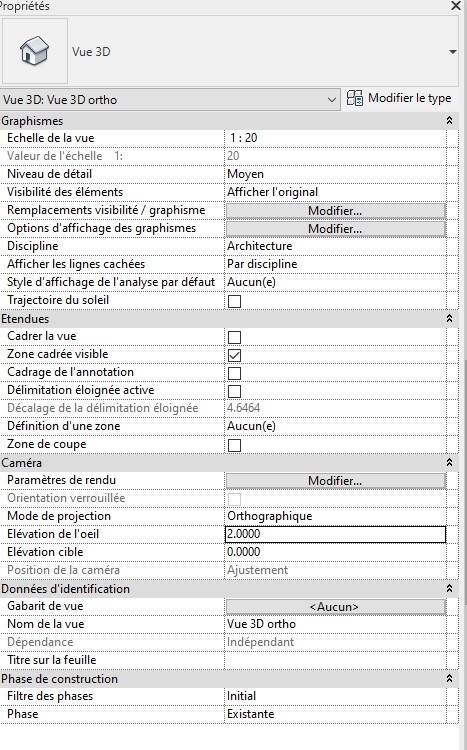
Task: Click Modifier for Remplacements visibilité / graphisme
Action: 335,210
